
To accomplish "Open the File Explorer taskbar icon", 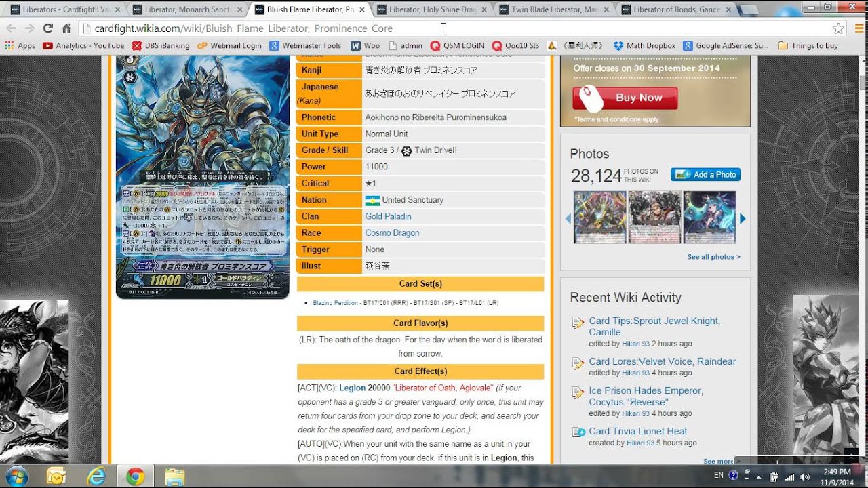I will click(x=174, y=476).
